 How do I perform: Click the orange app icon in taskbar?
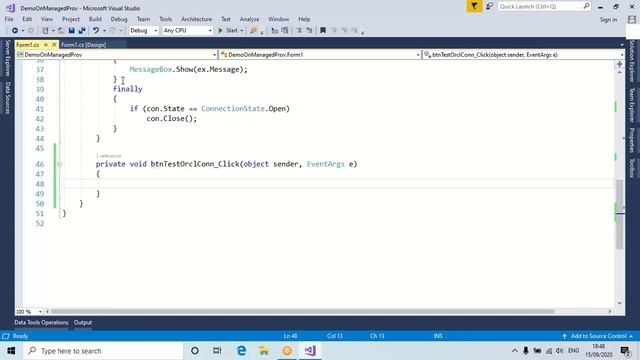coord(287,350)
